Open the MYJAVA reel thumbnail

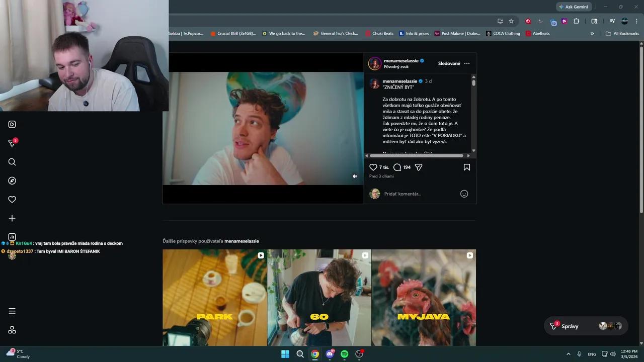point(424,298)
